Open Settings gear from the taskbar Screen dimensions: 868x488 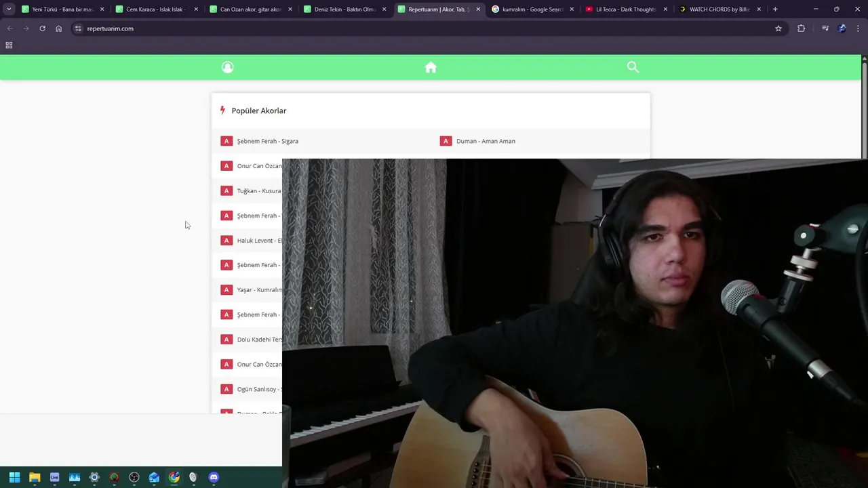click(94, 477)
